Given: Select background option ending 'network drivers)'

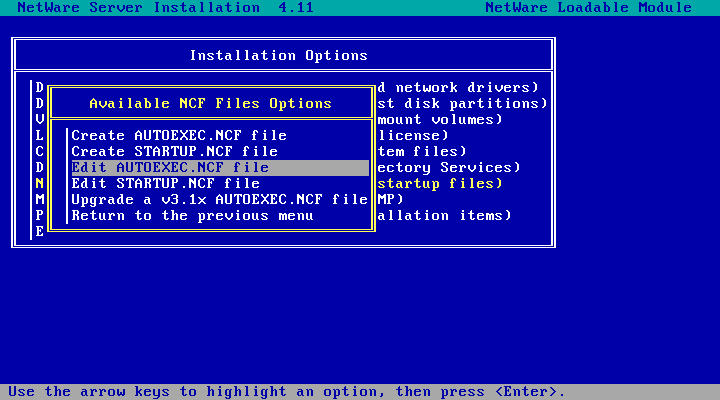Looking at the screenshot, I should [458, 87].
